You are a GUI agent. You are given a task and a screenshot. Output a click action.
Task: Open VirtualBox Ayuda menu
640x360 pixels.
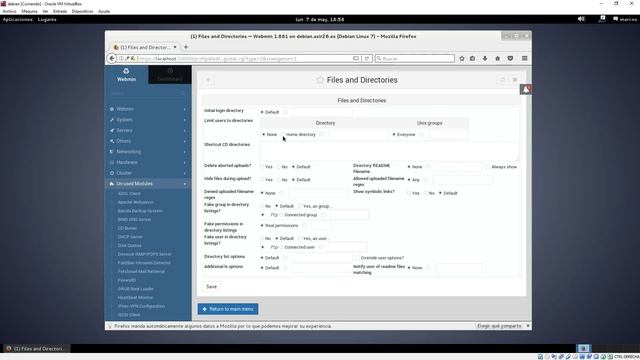[x=104, y=11]
